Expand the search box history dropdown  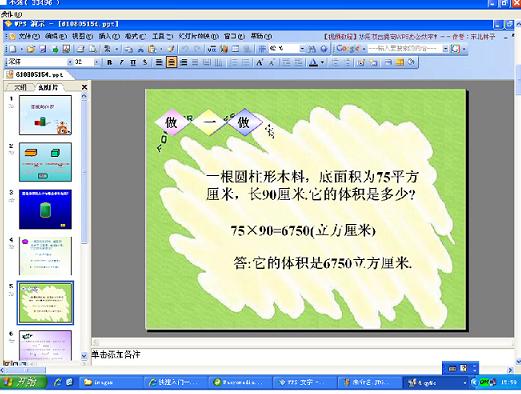pos(445,49)
